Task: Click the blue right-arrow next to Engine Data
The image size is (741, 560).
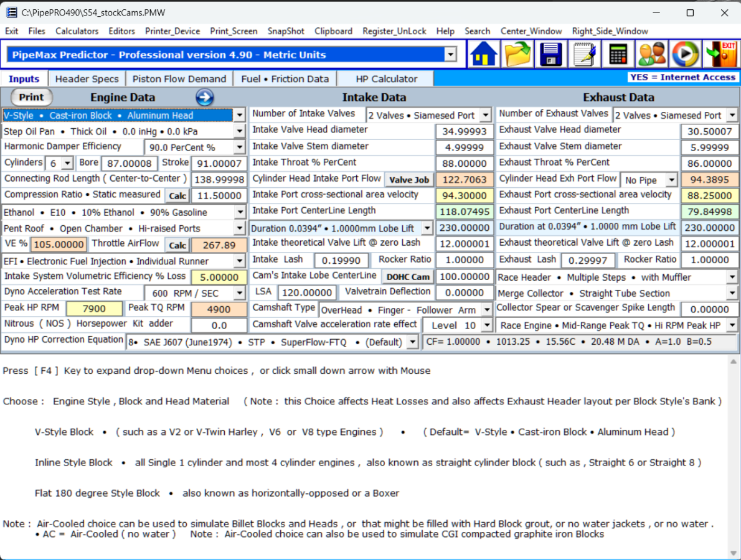Action: tap(205, 98)
